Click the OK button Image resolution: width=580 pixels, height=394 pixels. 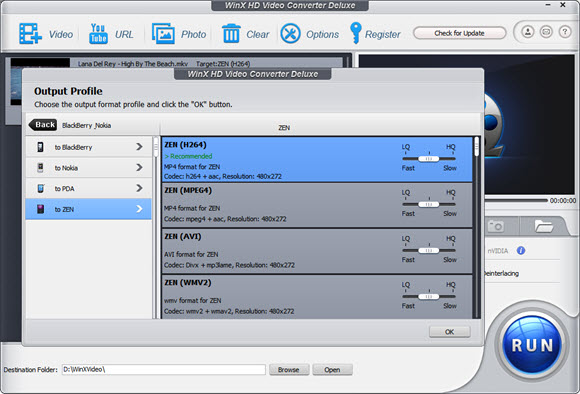[449, 331]
